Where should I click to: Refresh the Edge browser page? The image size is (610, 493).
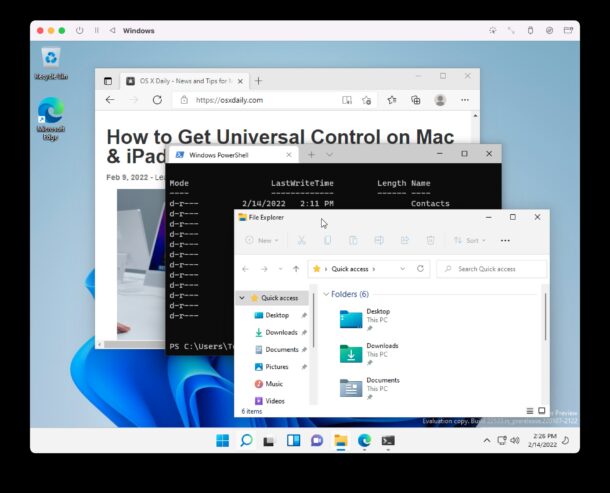click(x=157, y=100)
